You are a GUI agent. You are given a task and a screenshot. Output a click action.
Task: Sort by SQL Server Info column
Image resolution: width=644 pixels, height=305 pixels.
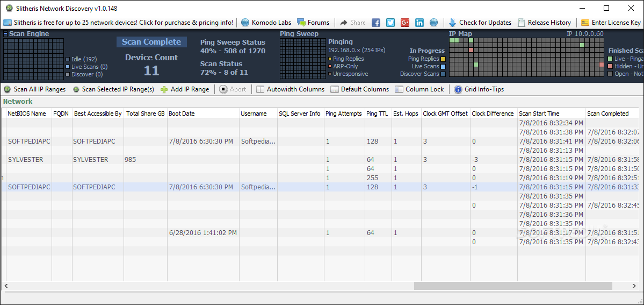click(x=300, y=114)
